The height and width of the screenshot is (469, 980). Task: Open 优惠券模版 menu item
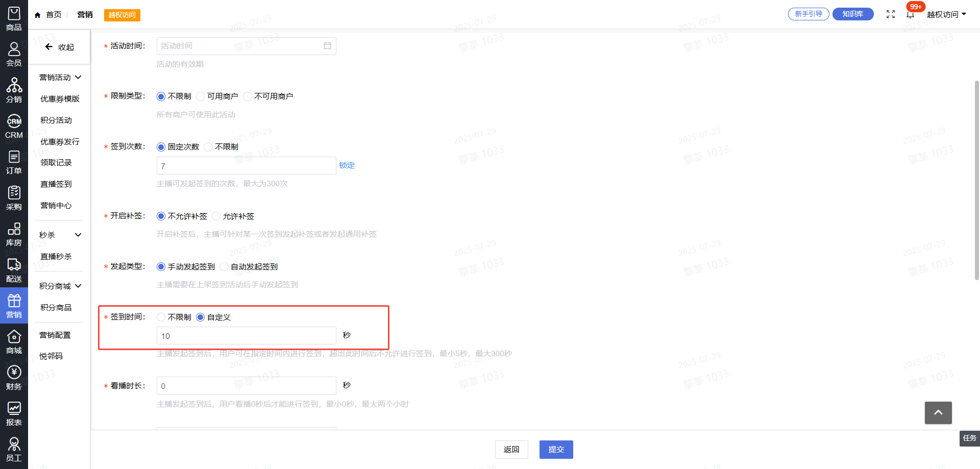pyautogui.click(x=60, y=99)
